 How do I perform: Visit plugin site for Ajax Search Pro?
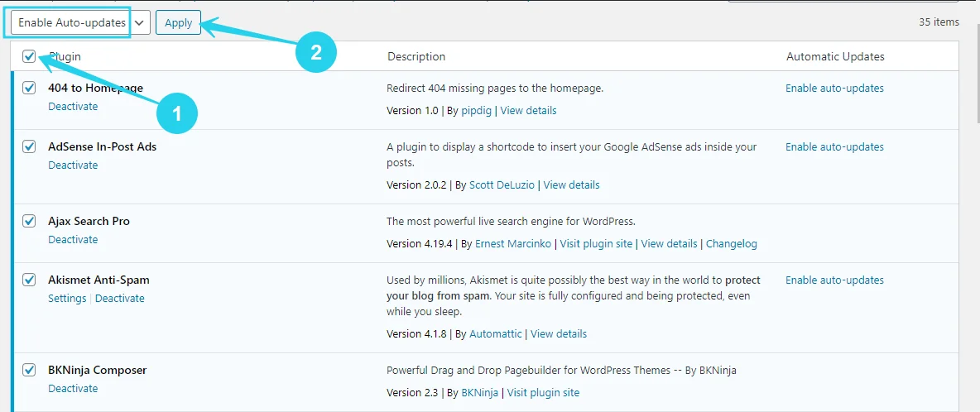[596, 243]
